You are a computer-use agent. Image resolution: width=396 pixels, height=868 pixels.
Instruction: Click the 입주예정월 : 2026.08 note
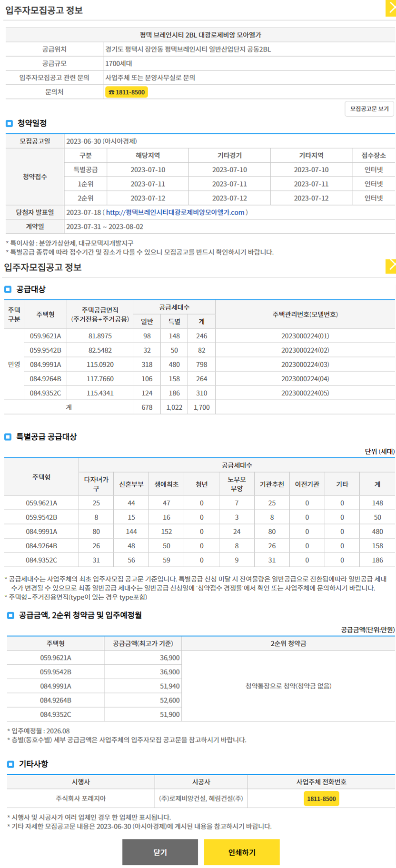[x=39, y=731]
